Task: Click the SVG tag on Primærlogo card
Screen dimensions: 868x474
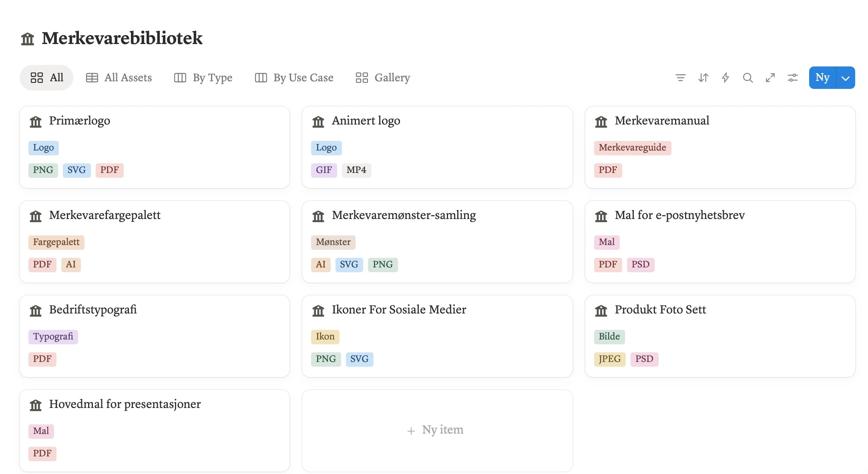Action: 76,170
